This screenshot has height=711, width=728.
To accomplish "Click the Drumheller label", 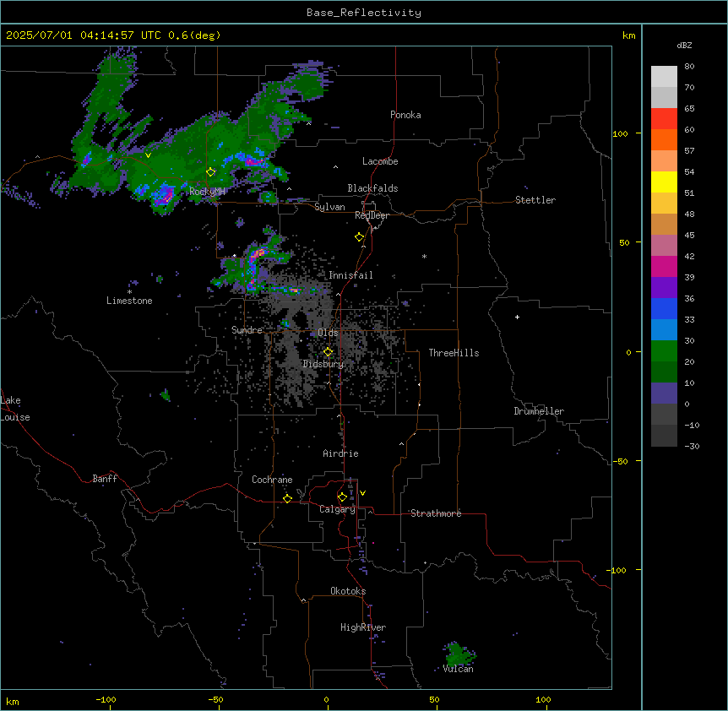I will click(539, 411).
